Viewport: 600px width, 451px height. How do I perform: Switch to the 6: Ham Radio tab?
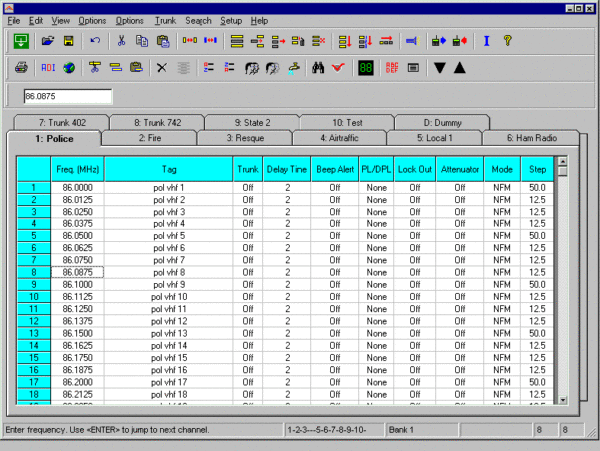click(532, 138)
